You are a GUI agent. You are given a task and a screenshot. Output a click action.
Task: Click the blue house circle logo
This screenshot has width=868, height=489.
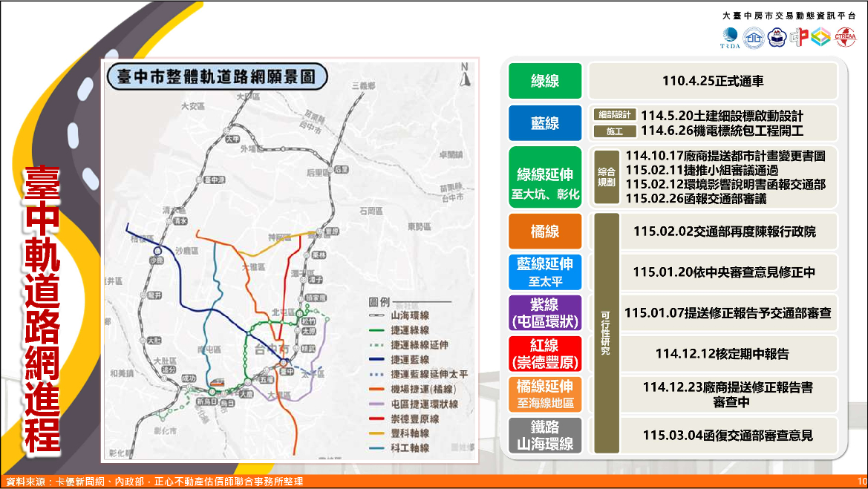pyautogui.click(x=754, y=37)
